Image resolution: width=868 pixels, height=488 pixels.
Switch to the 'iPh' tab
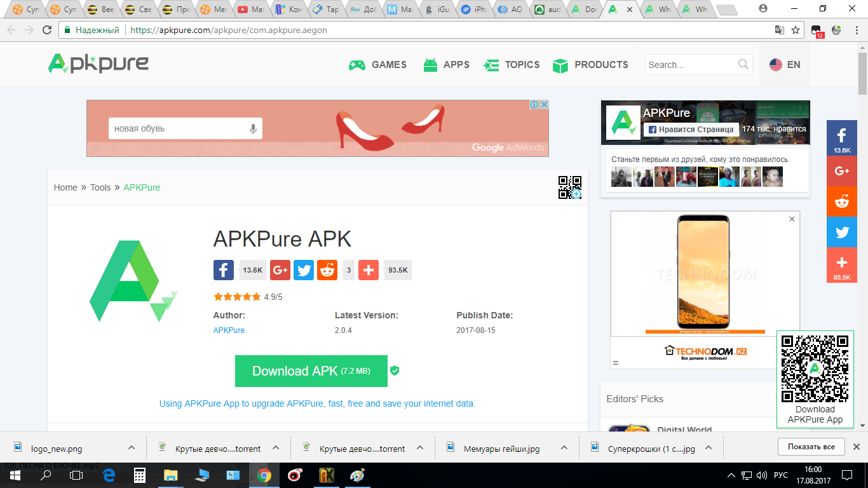[x=475, y=10]
